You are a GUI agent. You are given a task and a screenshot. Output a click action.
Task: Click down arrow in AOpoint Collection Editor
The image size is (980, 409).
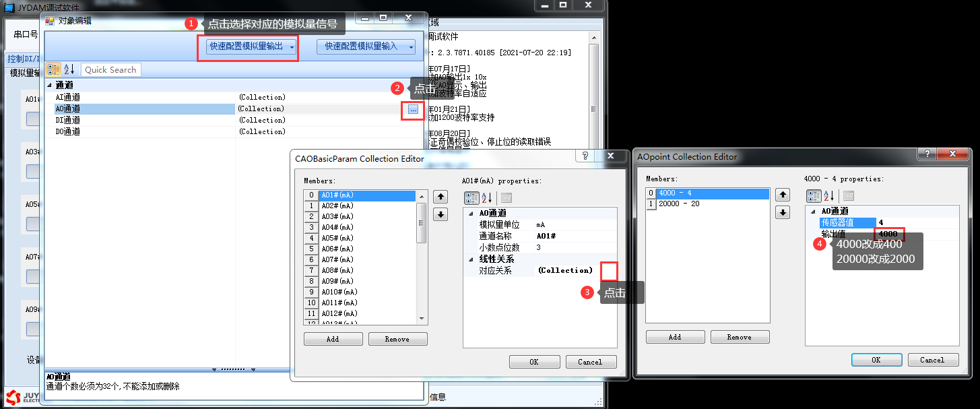tap(782, 212)
